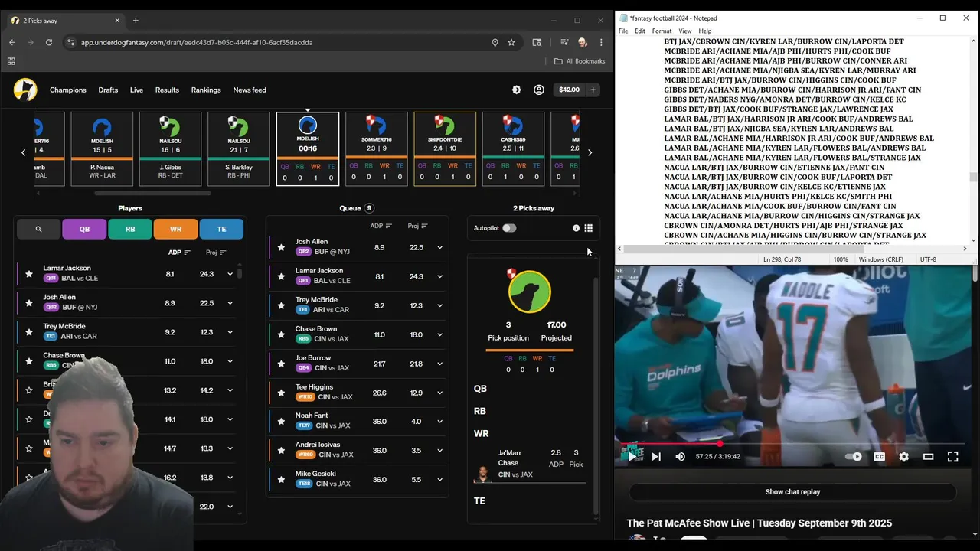
Task: Open News feed nav tab
Action: [x=250, y=90]
